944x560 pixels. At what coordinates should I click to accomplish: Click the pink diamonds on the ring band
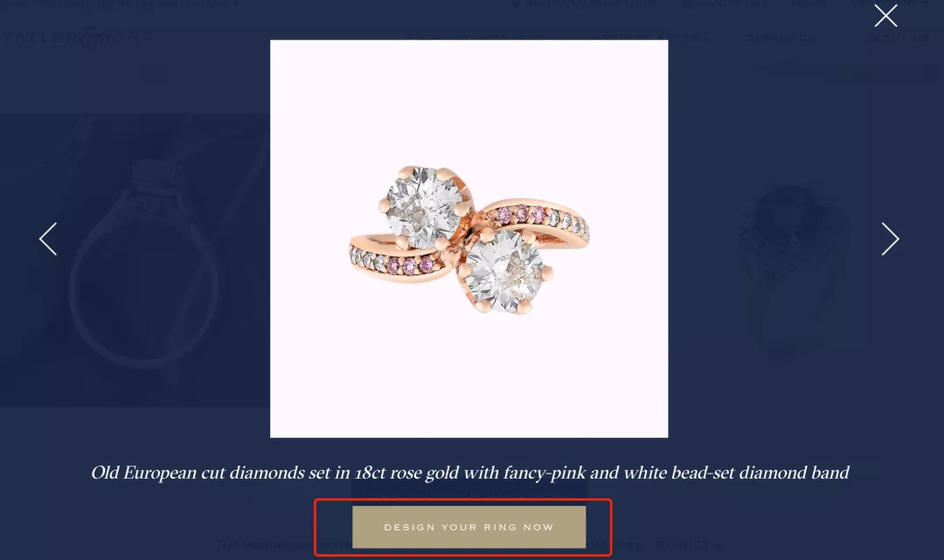point(522,213)
